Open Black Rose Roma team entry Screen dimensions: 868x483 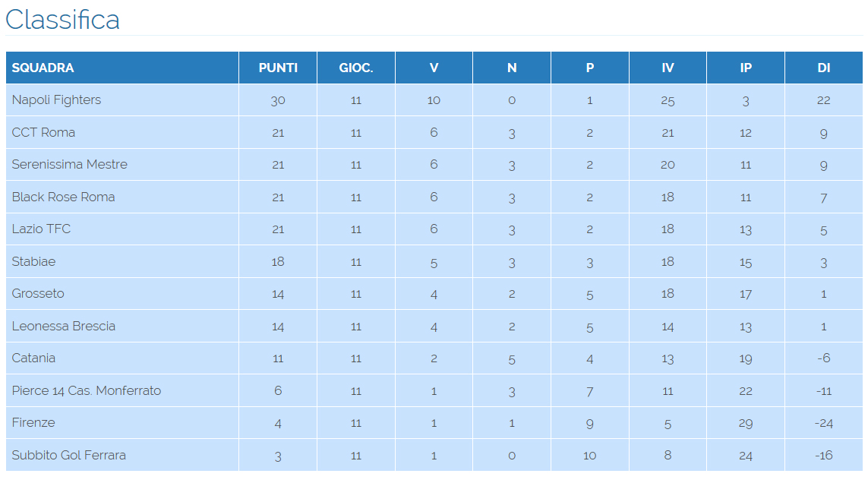[x=64, y=197]
